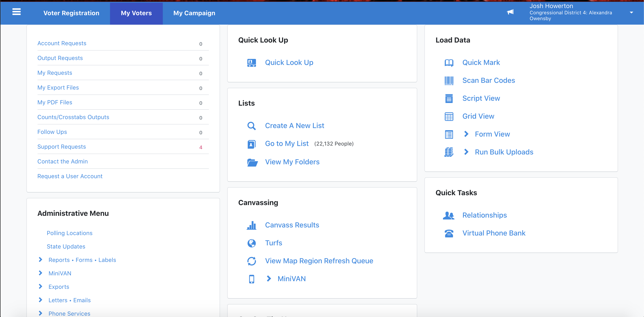Expand the Form View chevron
This screenshot has width=644, height=317.
point(466,134)
